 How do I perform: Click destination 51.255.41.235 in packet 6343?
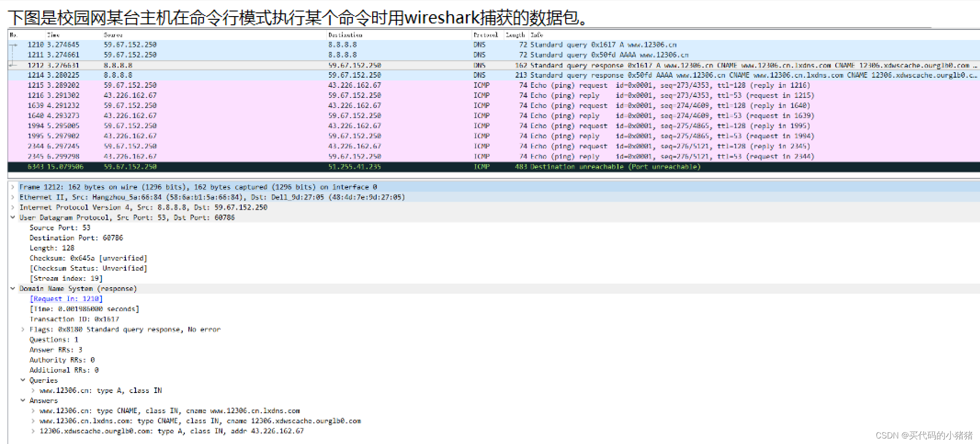pos(355,166)
